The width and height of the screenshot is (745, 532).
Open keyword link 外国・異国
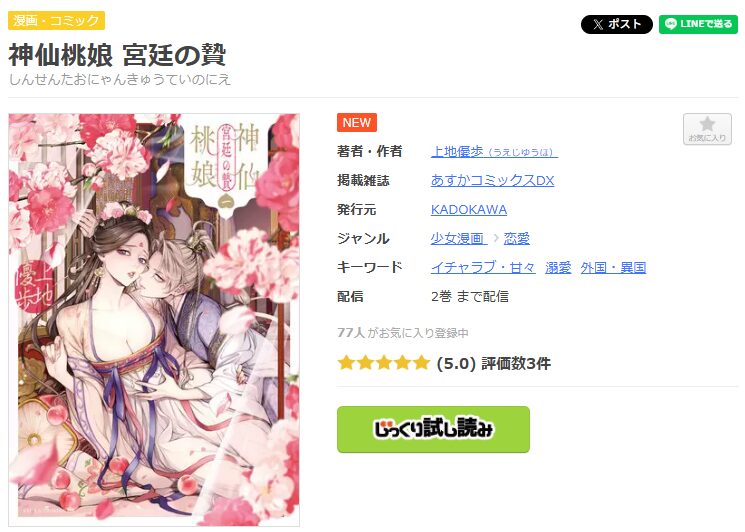point(613,267)
